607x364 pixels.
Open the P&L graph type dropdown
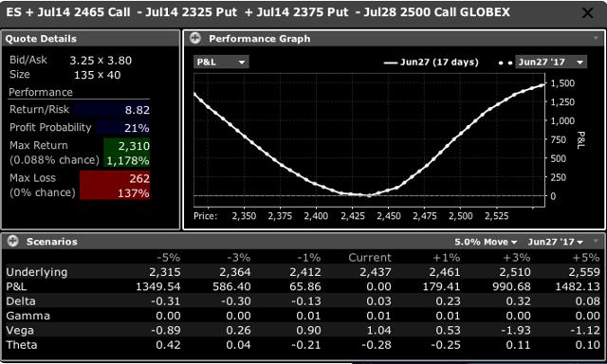(221, 62)
